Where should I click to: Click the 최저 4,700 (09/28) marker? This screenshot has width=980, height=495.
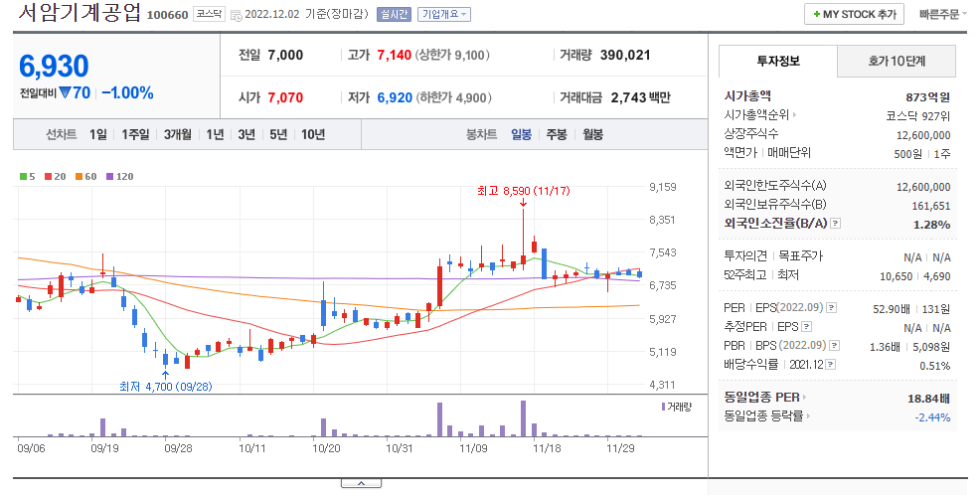(x=166, y=387)
